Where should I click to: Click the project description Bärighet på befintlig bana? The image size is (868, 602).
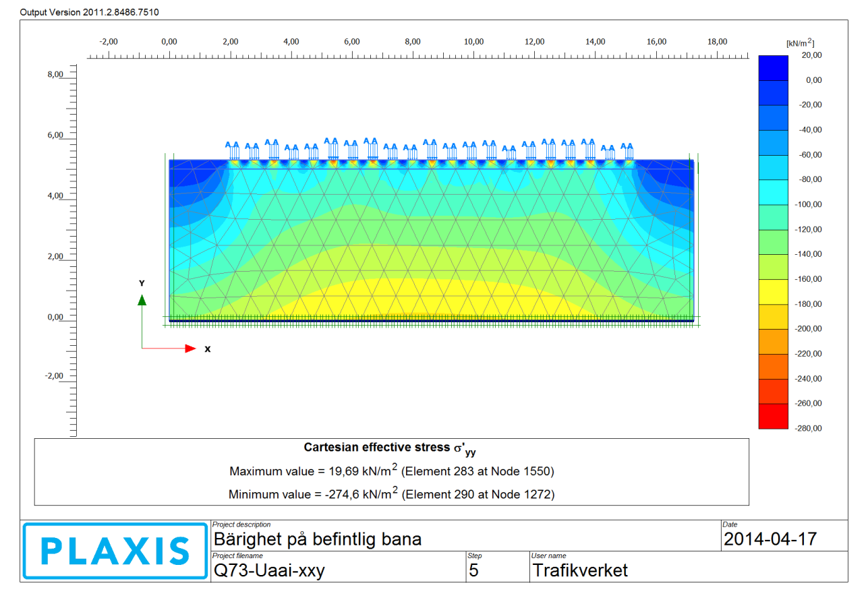click(317, 539)
